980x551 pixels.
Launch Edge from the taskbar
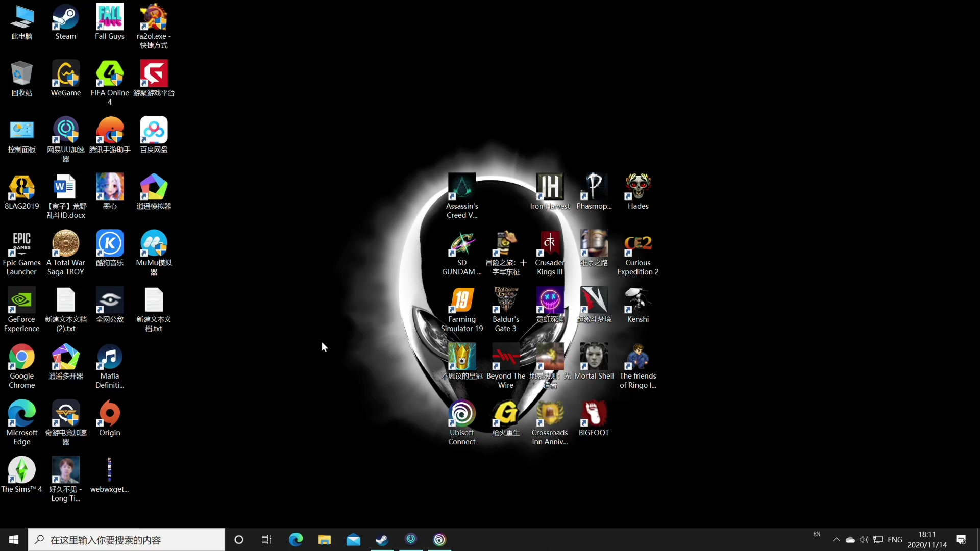296,539
